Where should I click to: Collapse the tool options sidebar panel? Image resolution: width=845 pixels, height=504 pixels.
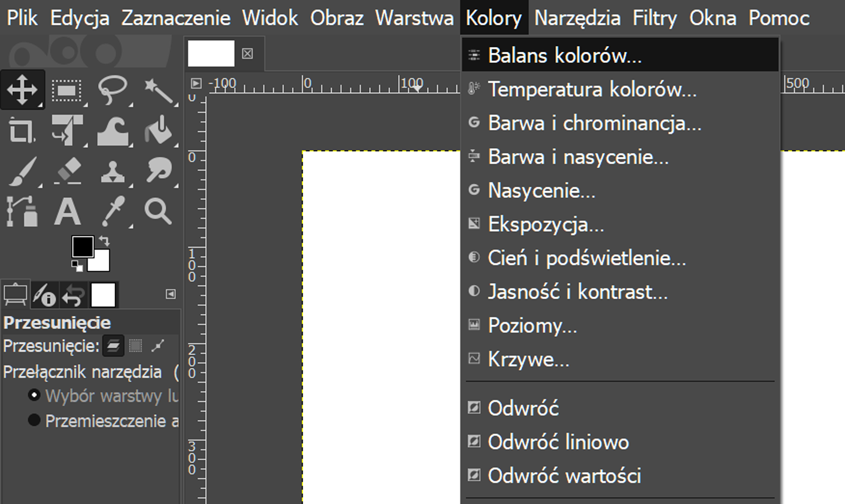170,294
